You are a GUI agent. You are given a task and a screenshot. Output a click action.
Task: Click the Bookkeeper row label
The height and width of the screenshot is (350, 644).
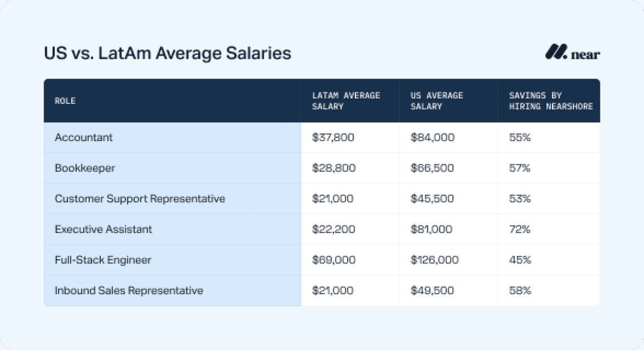[84, 168]
